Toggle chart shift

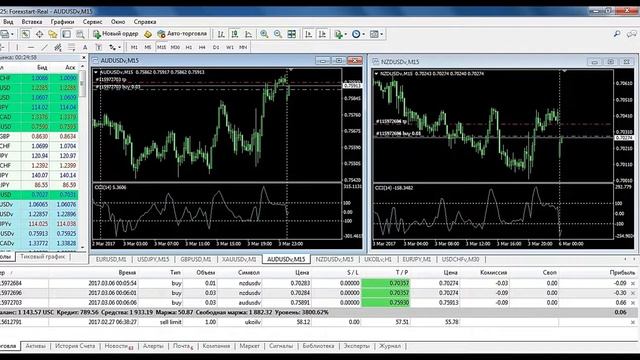click(322, 34)
